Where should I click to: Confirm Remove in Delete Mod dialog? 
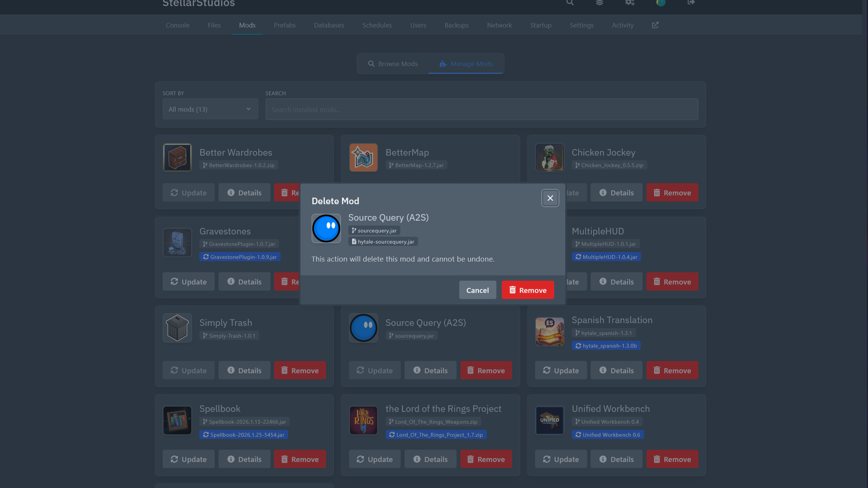click(528, 290)
